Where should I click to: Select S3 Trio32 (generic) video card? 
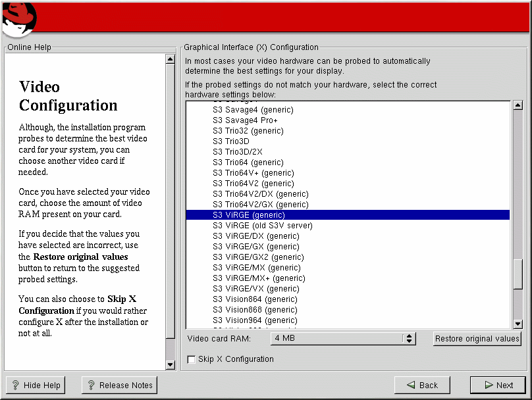(348, 131)
